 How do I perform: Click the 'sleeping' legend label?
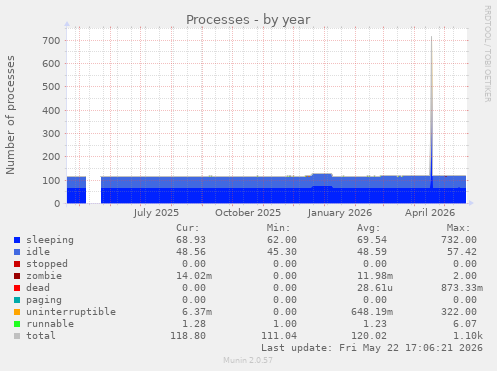[50, 240]
